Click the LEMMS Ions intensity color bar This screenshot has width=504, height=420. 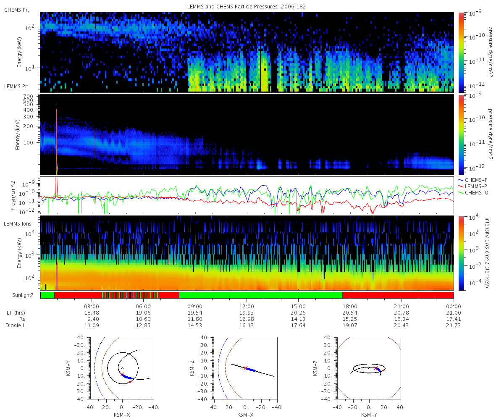pyautogui.click(x=461, y=253)
